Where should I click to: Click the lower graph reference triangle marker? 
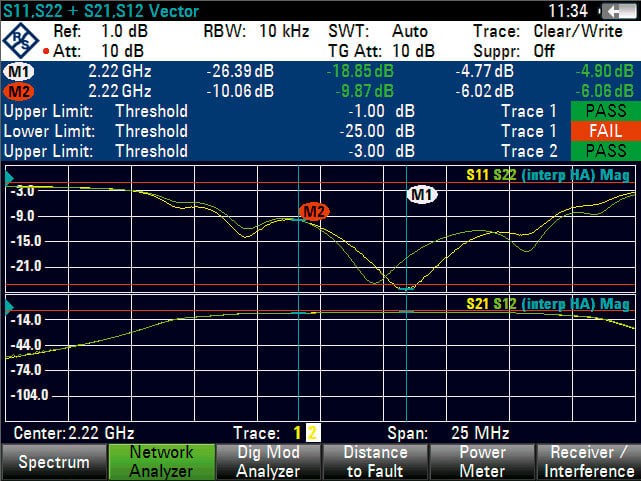[x=9, y=306]
